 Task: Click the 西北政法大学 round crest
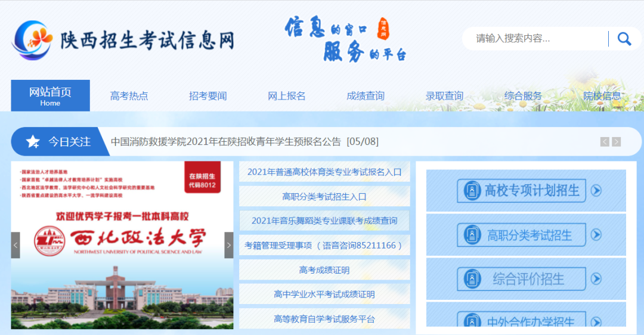[x=49, y=241]
